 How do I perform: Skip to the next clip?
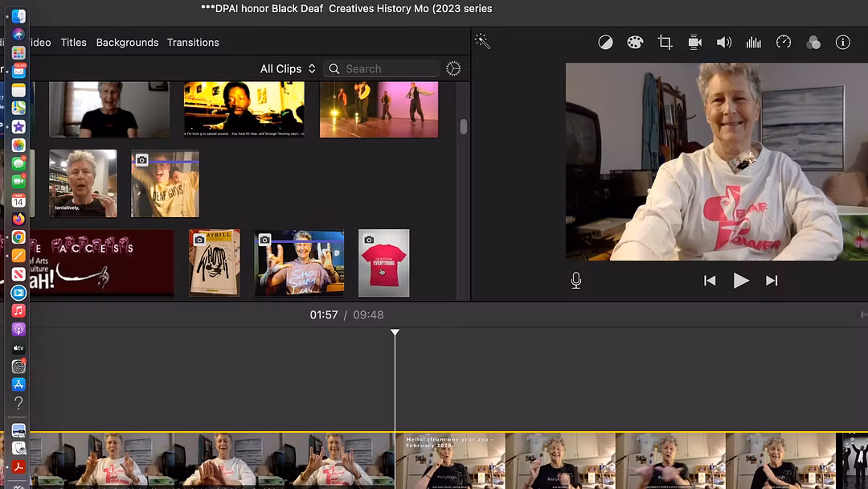coord(772,281)
